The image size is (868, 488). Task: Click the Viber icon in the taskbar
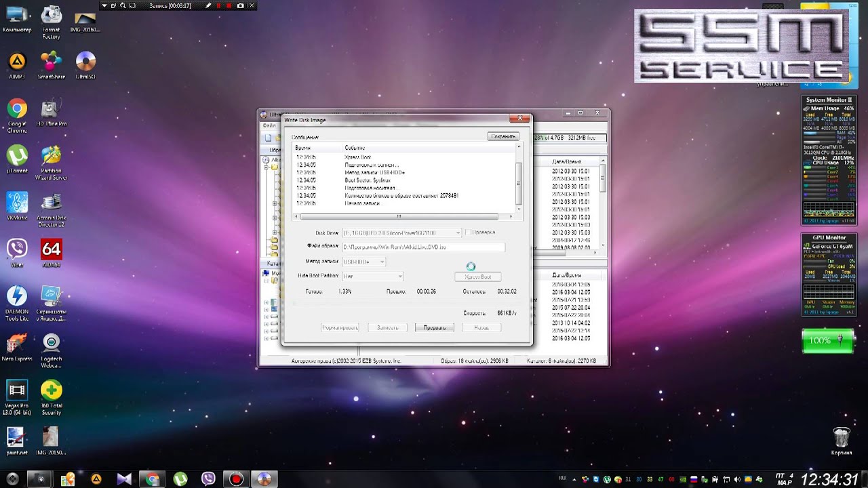click(x=208, y=479)
